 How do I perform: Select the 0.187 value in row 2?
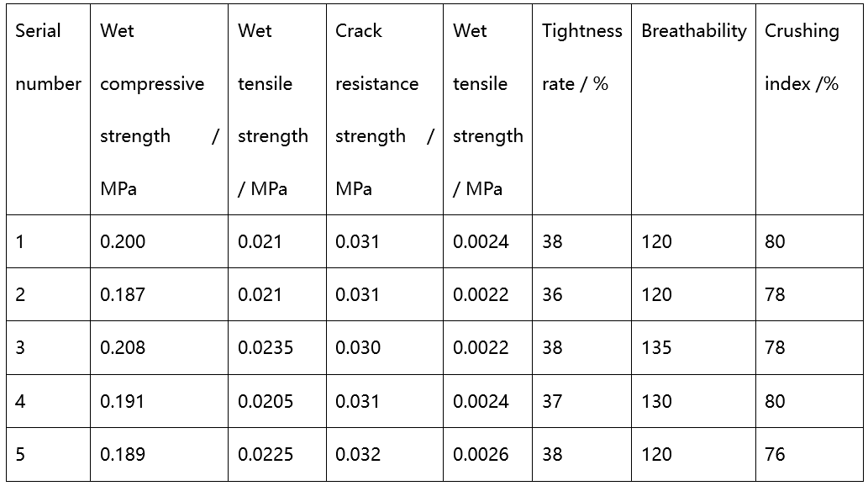123,295
